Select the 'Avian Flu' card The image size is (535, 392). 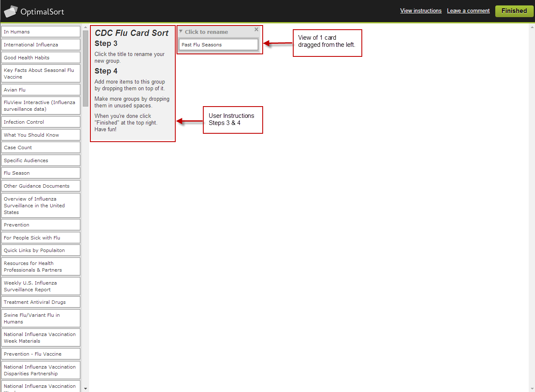tap(41, 90)
